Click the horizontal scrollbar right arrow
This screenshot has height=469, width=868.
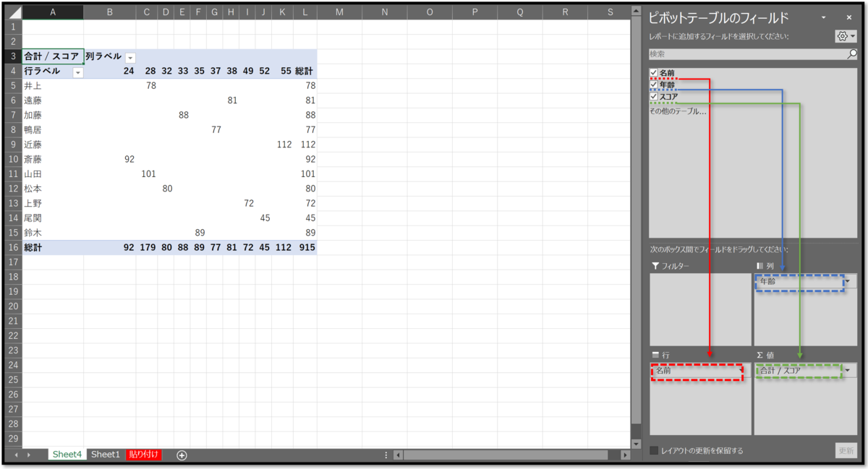(626, 455)
